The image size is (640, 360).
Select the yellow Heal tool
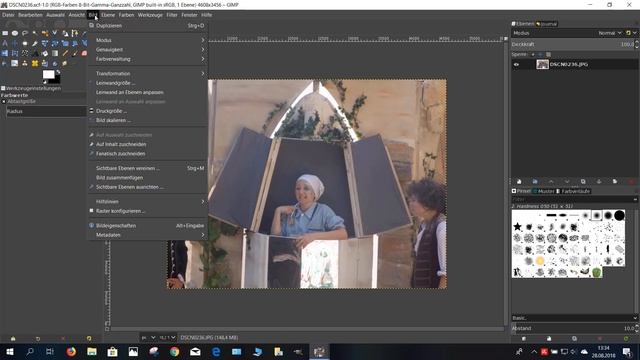coord(35,63)
